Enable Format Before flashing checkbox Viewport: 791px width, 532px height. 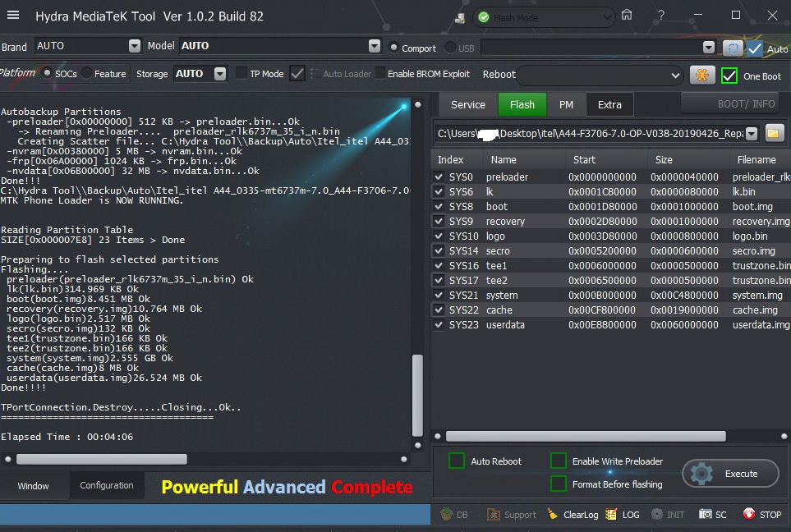tap(558, 484)
